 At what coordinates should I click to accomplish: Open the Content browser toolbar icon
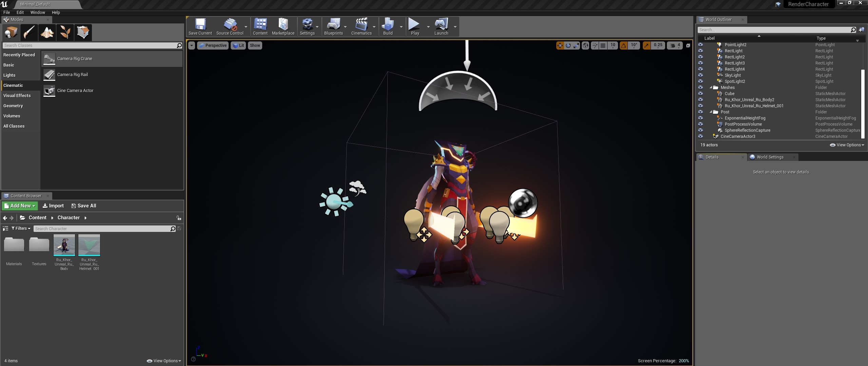click(x=260, y=27)
